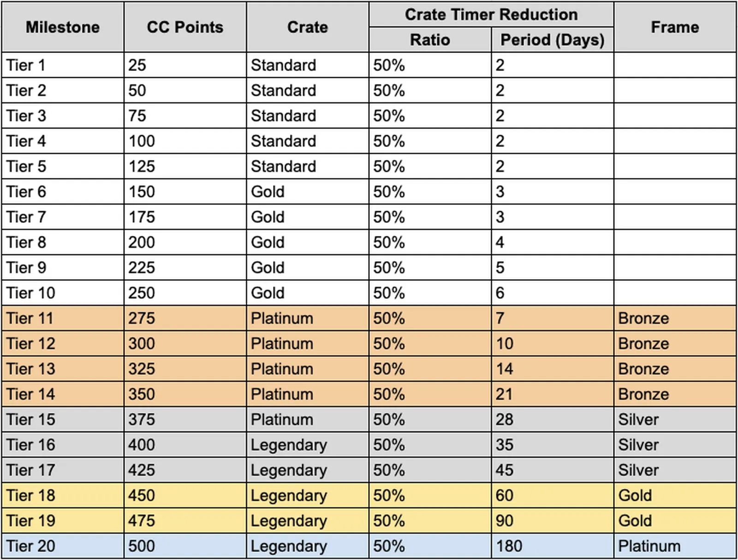Select the cell showing 500 CC Points

pos(185,546)
